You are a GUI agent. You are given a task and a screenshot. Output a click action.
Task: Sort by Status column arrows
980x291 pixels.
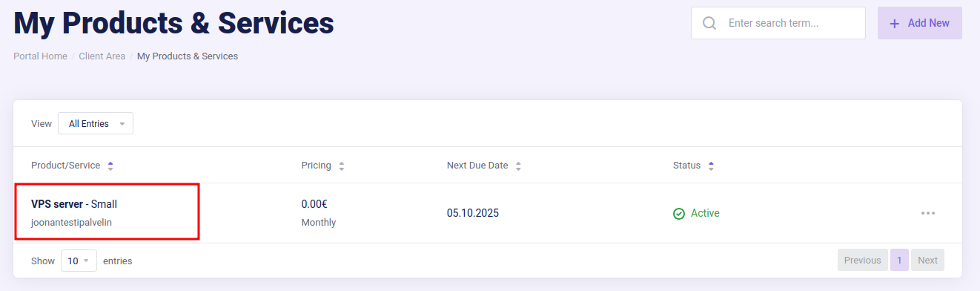[x=711, y=166]
